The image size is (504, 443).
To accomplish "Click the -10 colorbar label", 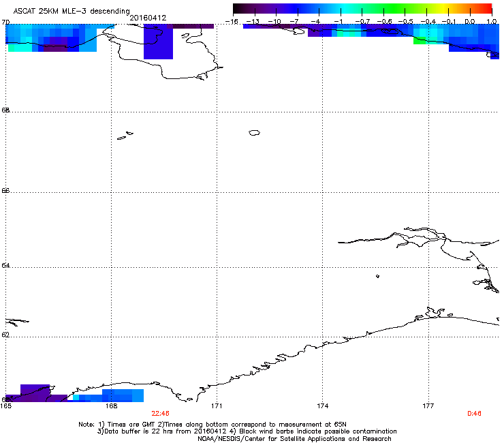I will tap(274, 22).
